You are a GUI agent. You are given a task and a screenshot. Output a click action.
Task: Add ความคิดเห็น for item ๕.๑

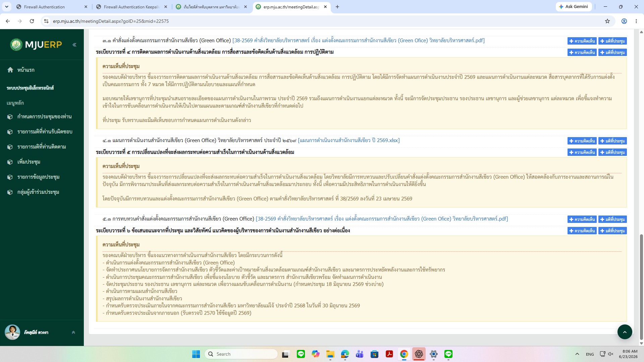582,219
